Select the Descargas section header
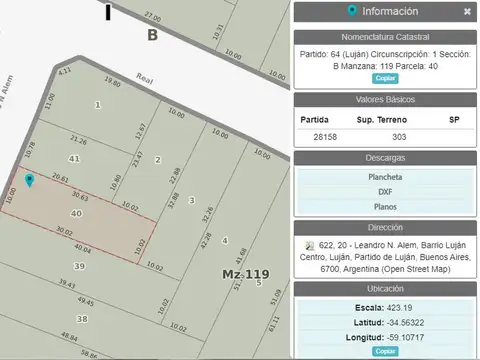 385,158
